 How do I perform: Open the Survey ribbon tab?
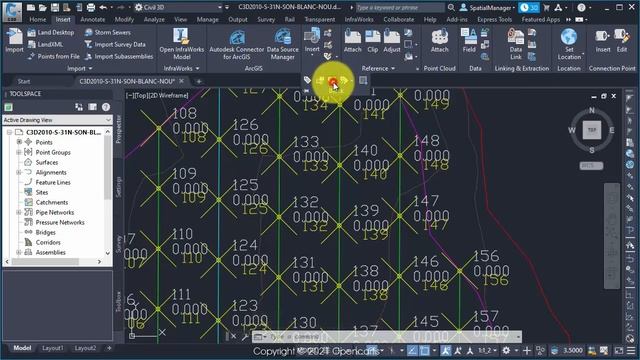pyautogui.click(x=266, y=19)
